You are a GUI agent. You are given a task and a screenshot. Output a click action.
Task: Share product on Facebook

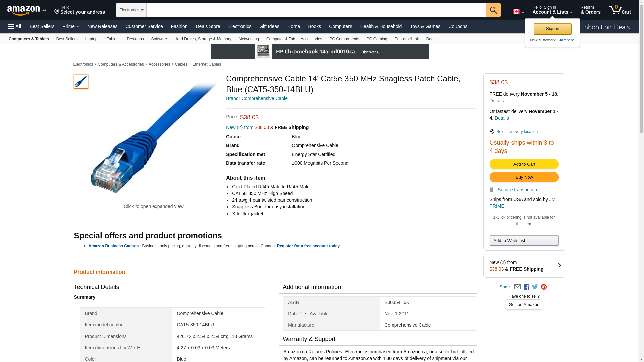pyautogui.click(x=526, y=287)
